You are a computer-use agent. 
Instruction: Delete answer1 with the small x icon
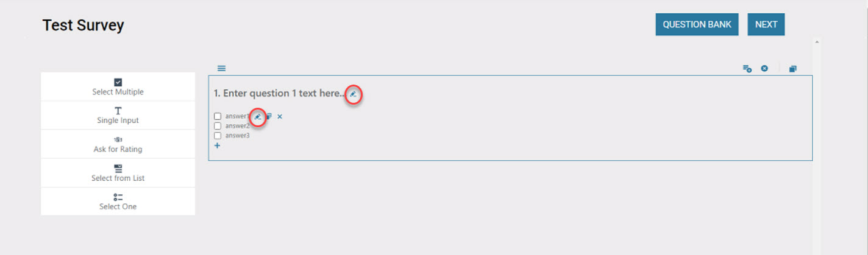pyautogui.click(x=280, y=116)
